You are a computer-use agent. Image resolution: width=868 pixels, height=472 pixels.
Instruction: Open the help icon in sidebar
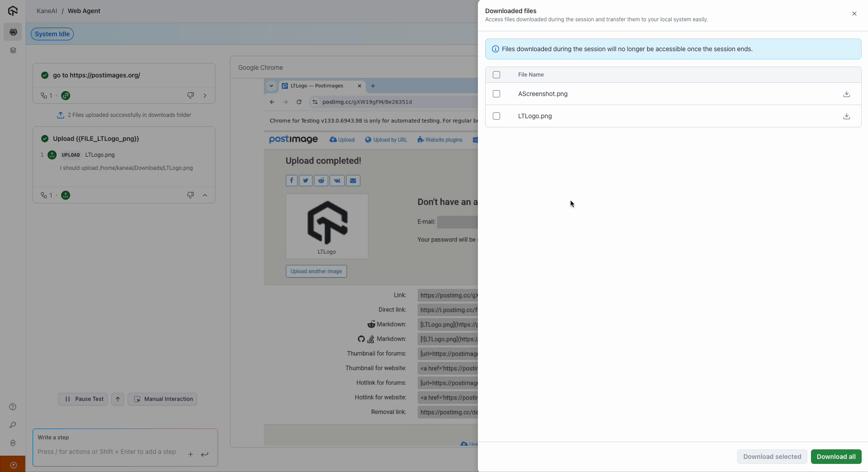13,407
